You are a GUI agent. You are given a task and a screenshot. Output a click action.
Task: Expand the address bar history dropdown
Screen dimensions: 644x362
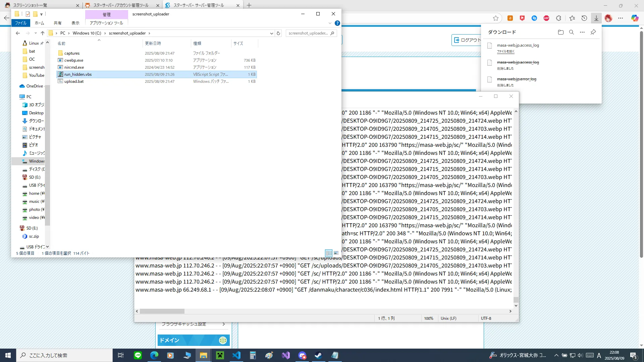271,33
